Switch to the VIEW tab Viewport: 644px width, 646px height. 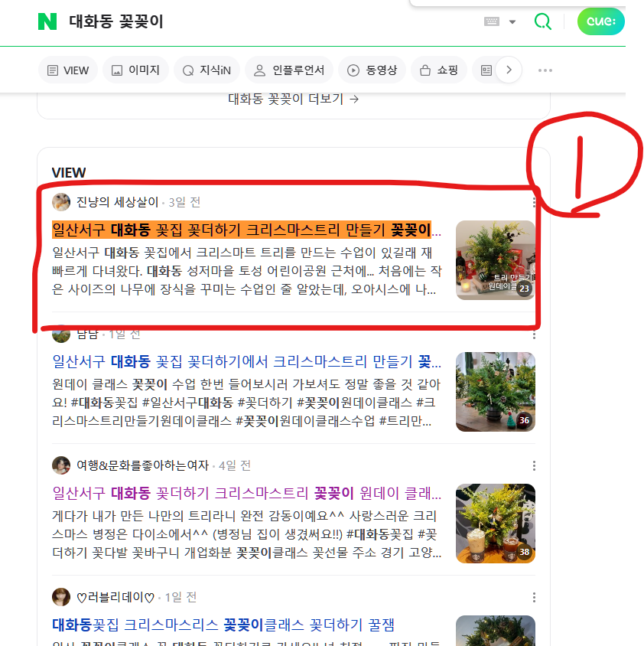click(68, 70)
